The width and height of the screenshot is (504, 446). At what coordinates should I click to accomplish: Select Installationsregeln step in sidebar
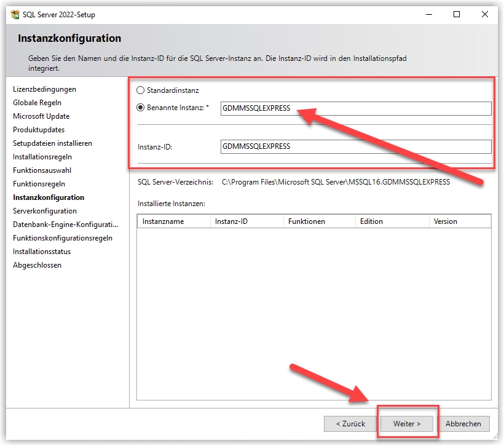(42, 157)
